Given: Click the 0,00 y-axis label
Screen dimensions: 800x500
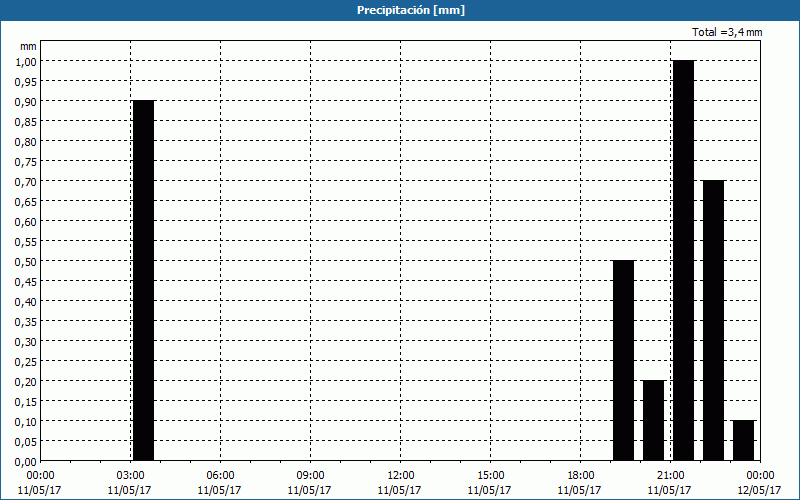Looking at the screenshot, I should pos(26,461).
